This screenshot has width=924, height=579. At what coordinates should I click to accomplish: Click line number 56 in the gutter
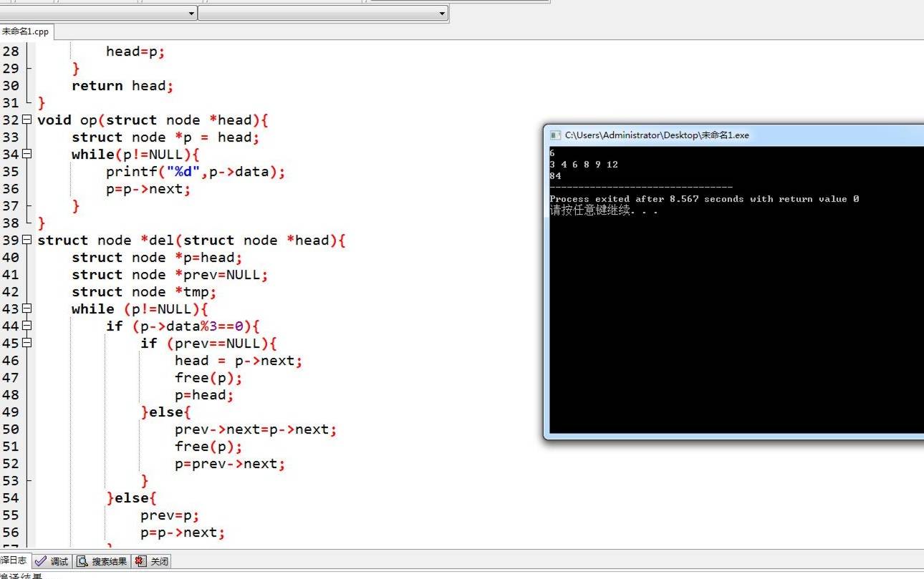[11, 532]
